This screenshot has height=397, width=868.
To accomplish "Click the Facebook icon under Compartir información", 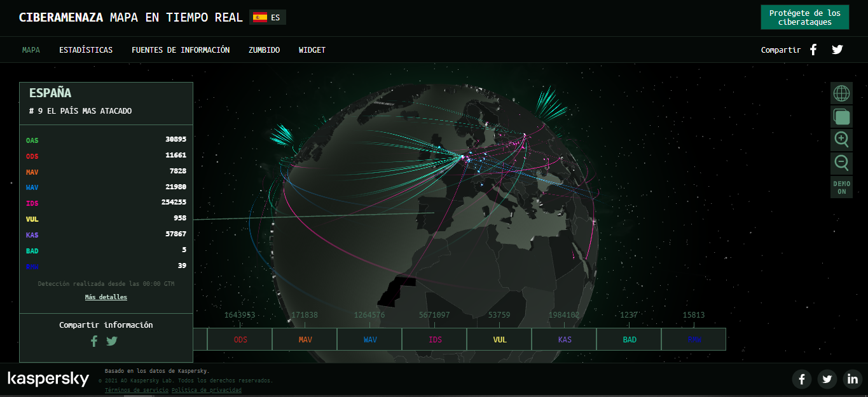I will pos(94,341).
